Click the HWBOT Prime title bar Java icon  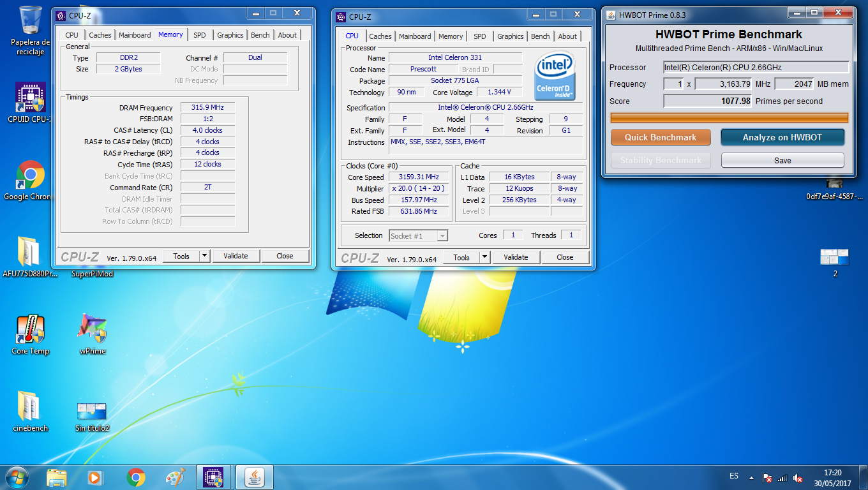(611, 15)
